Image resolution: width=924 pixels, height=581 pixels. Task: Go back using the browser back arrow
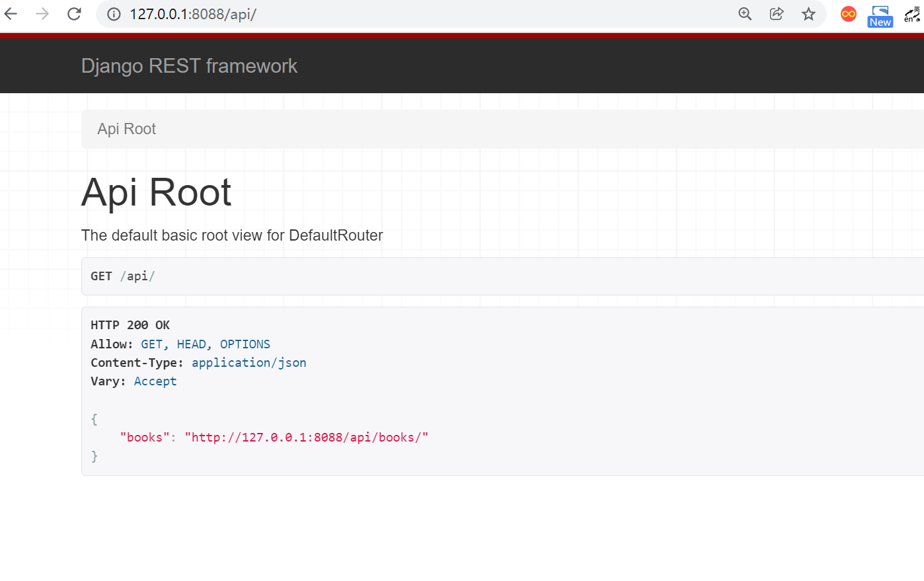click(11, 14)
